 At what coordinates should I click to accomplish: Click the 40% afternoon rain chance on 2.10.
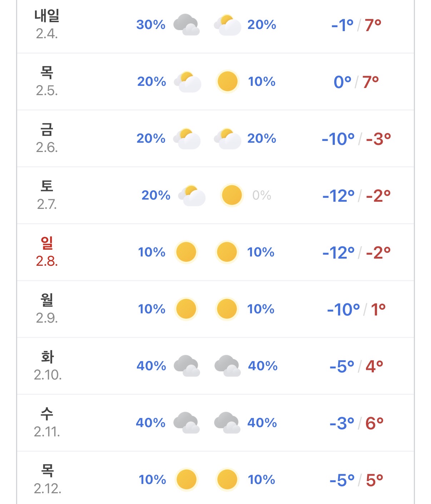pos(263,366)
